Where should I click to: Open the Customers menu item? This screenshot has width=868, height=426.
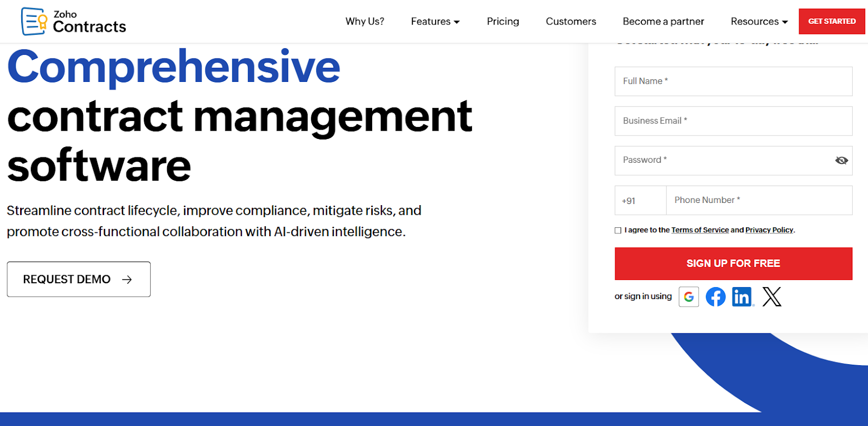571,22
